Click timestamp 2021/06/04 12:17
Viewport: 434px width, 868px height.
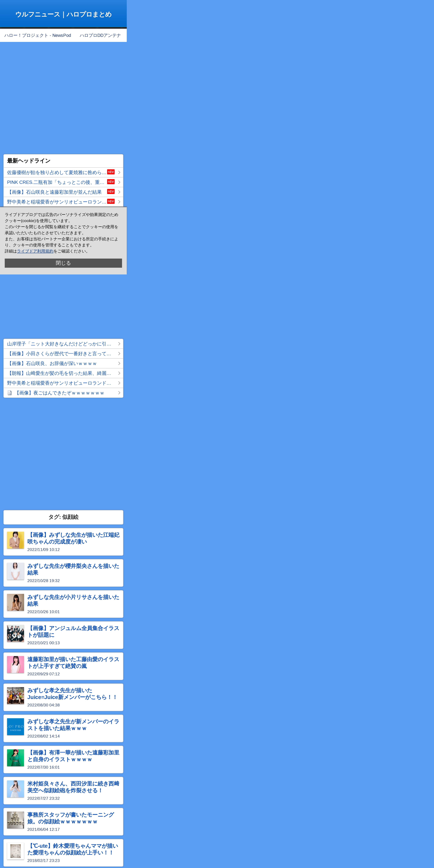(x=43, y=830)
